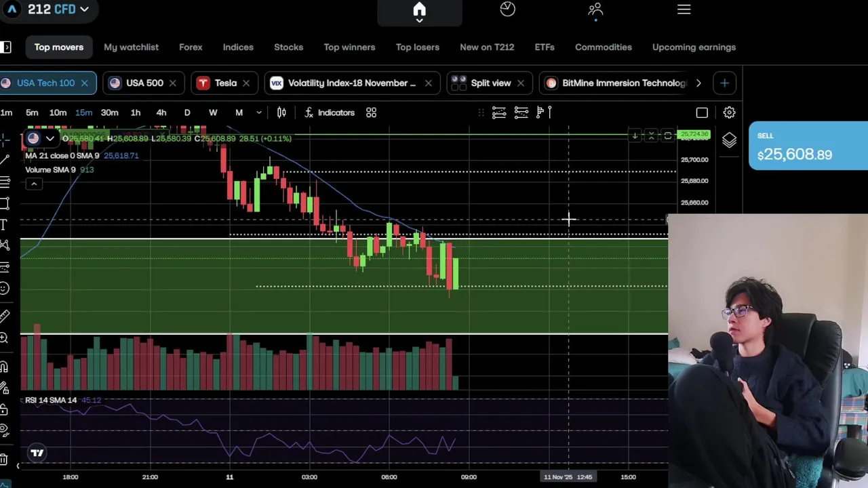Select the rectangle shapes tool
The height and width of the screenshot is (488, 868).
(x=4, y=203)
